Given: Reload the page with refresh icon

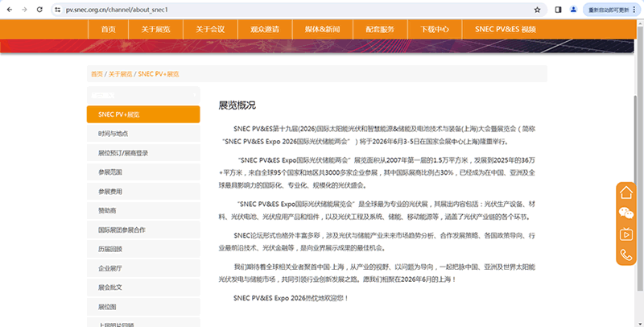Looking at the screenshot, I should 39,10.
